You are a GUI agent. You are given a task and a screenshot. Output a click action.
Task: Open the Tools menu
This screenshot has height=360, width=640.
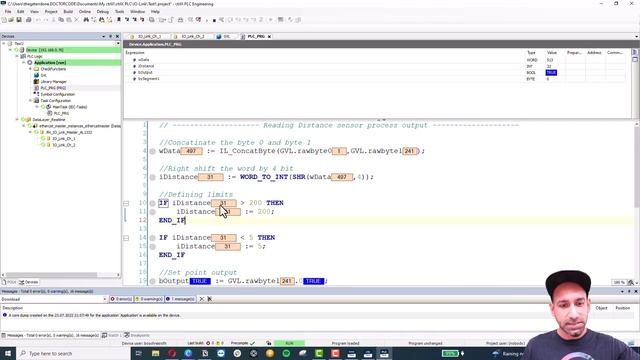click(x=119, y=12)
